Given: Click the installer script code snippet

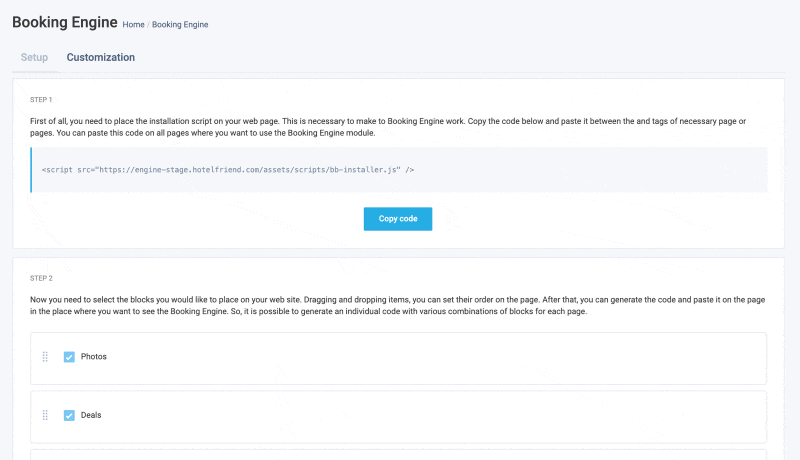Looking at the screenshot, I should (x=228, y=170).
